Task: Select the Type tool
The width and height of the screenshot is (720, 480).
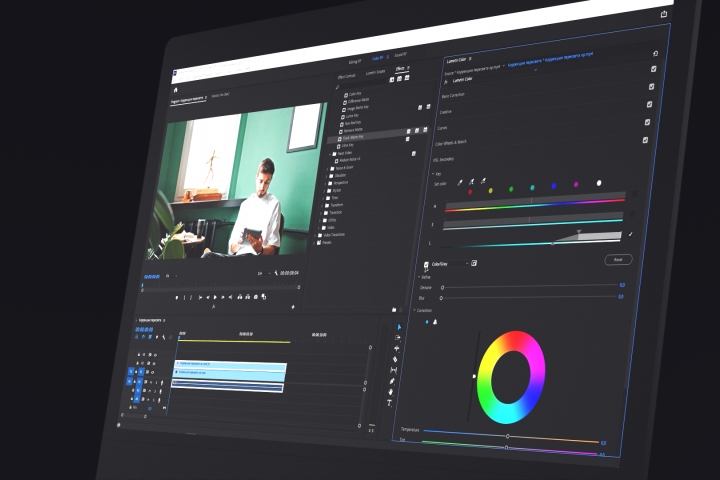Action: [x=389, y=403]
